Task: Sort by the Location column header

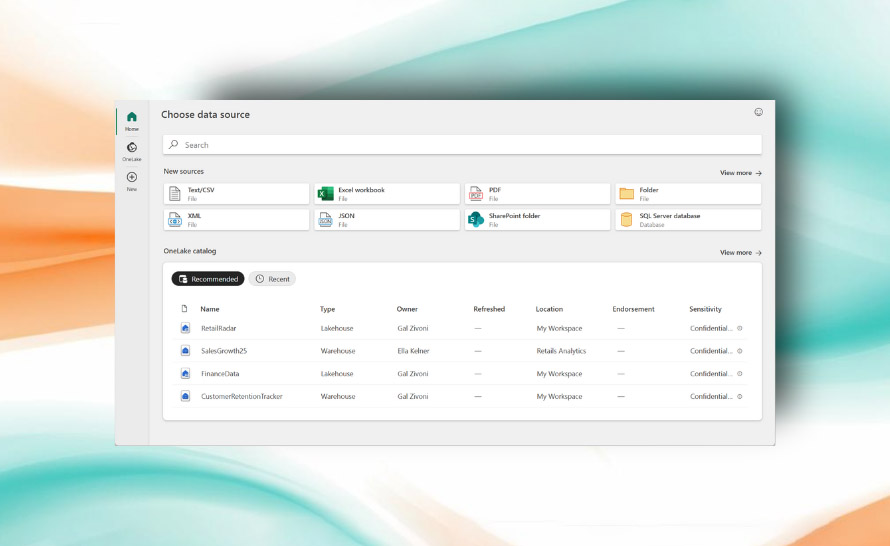Action: 549,309
